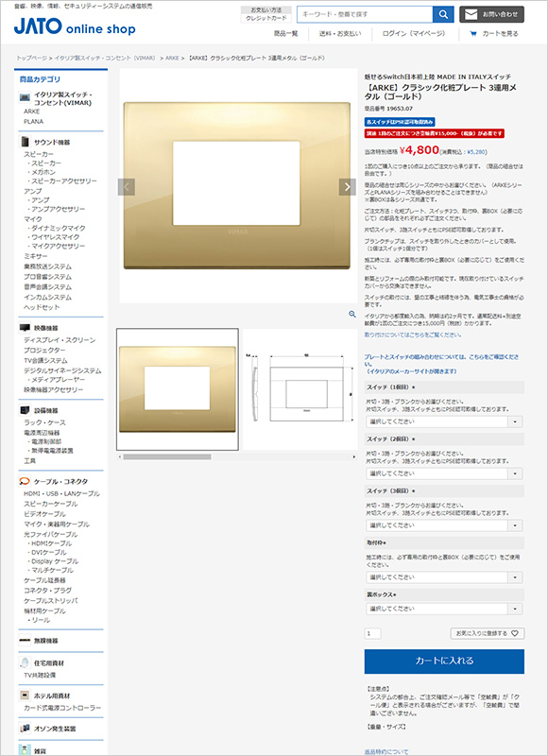
Task: Click the cart icon next to カートを見る
Action: pos(472,34)
